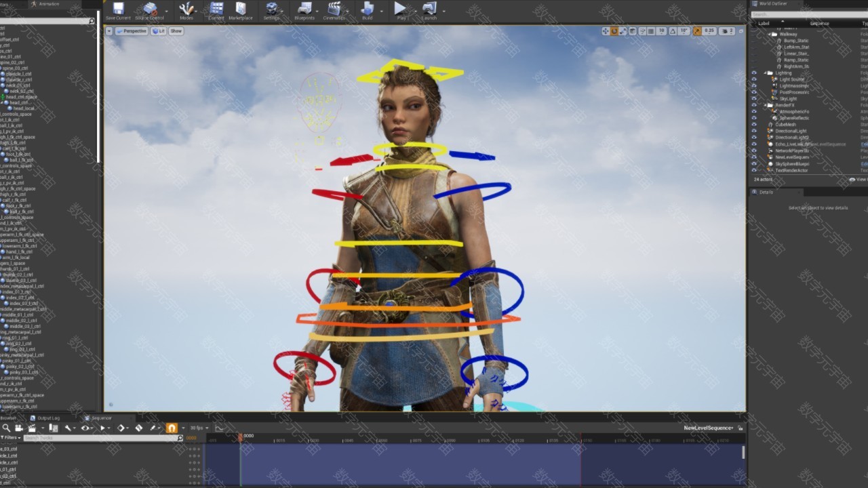Viewport: 868px width, 488px height.
Task: Open the viewport options arrow menu
Action: [x=108, y=31]
